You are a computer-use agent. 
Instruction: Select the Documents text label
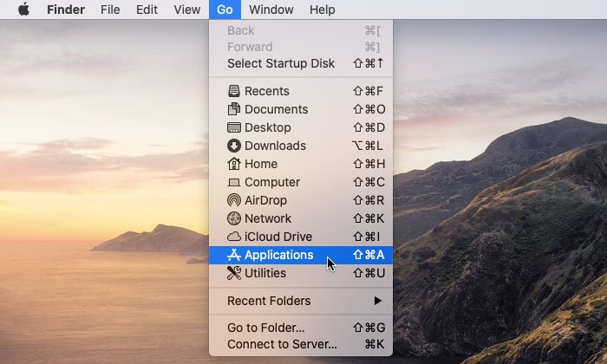coord(277,109)
